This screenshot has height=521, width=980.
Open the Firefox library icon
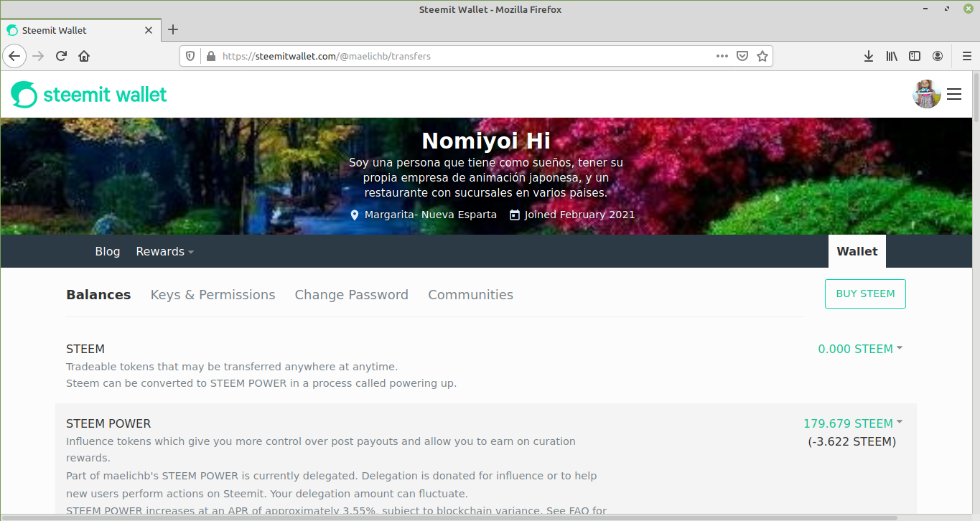[x=892, y=56]
